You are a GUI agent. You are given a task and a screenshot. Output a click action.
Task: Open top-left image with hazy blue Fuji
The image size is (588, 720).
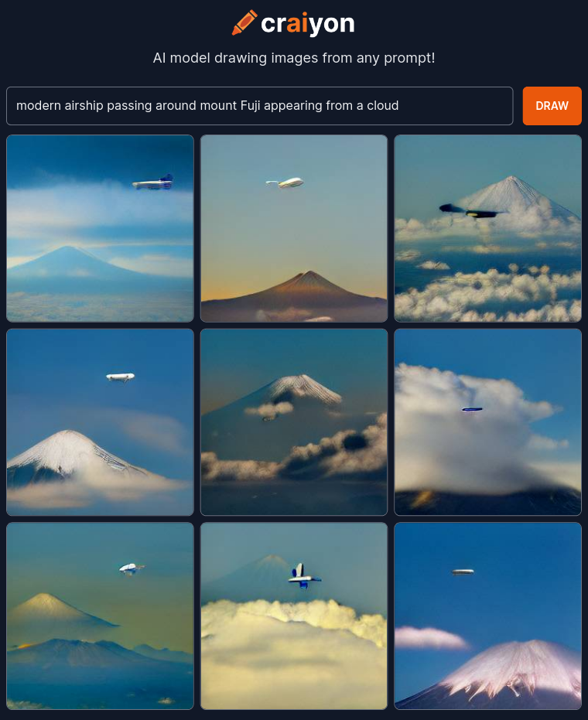coord(100,228)
